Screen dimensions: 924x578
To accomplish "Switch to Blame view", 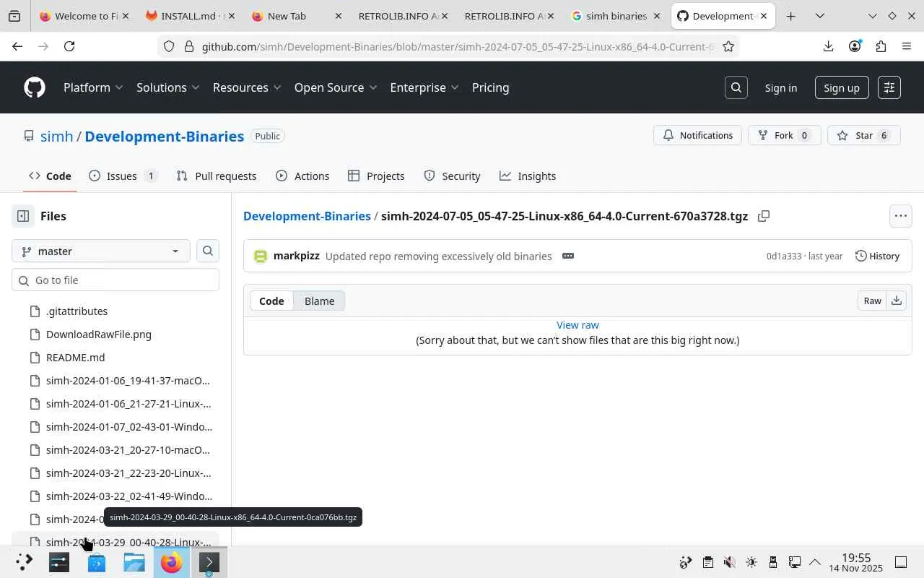I will tap(319, 301).
